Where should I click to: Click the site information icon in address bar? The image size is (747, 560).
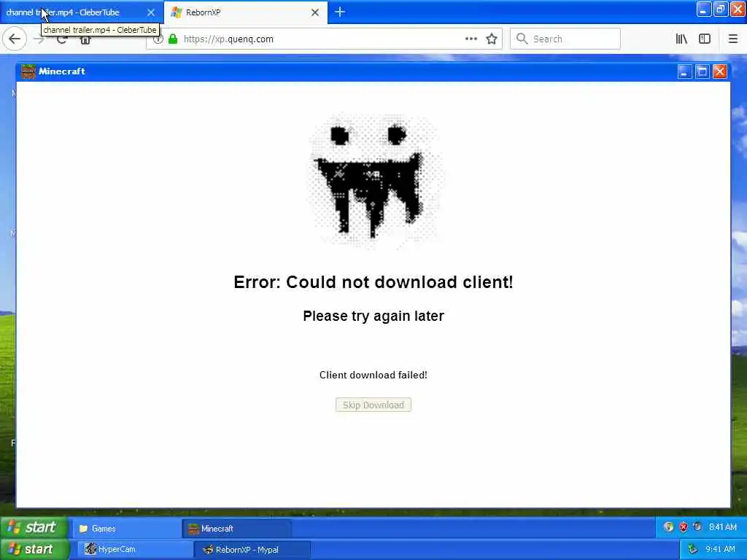(158, 39)
